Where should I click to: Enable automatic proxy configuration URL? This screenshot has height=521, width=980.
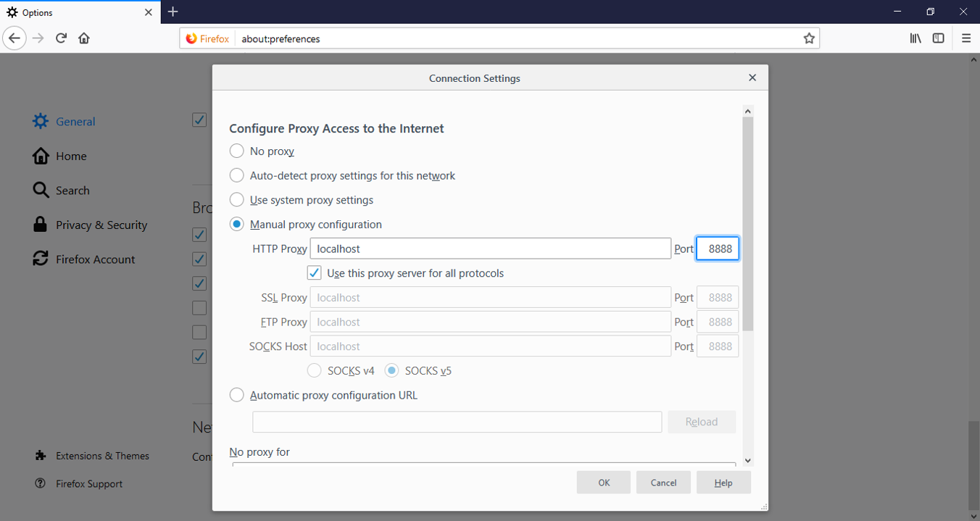point(236,395)
